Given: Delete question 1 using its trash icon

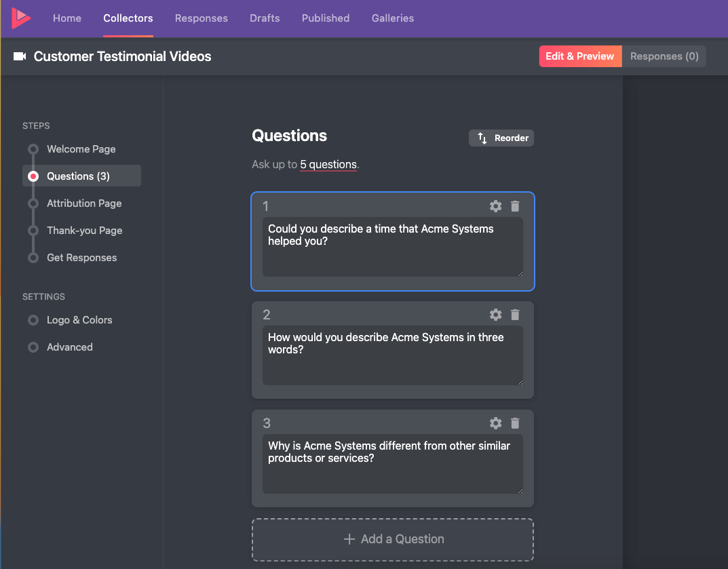Looking at the screenshot, I should pos(515,206).
